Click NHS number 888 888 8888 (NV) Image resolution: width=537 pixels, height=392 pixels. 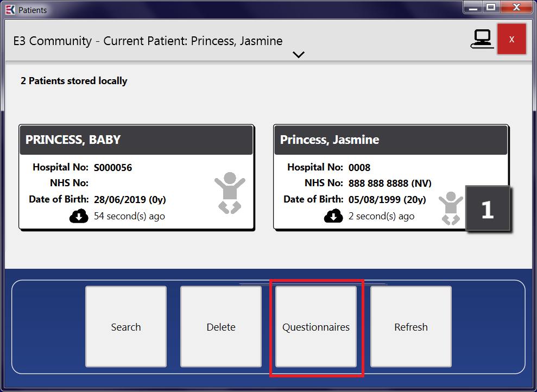coord(390,184)
